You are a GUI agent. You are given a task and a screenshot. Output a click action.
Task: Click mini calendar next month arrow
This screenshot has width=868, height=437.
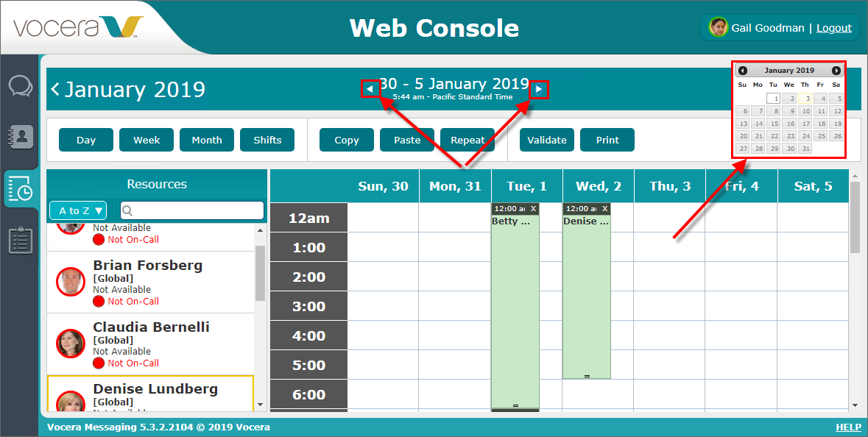pos(836,71)
